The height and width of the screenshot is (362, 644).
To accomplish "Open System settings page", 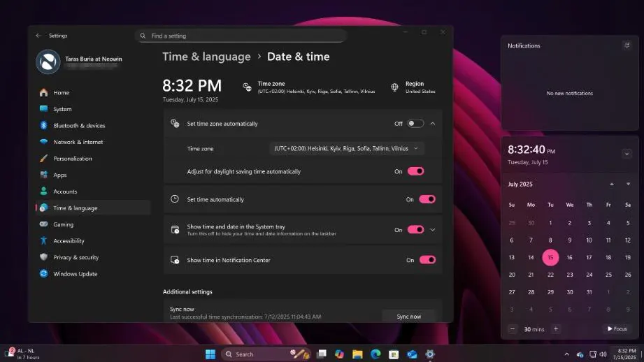I will click(93, 109).
